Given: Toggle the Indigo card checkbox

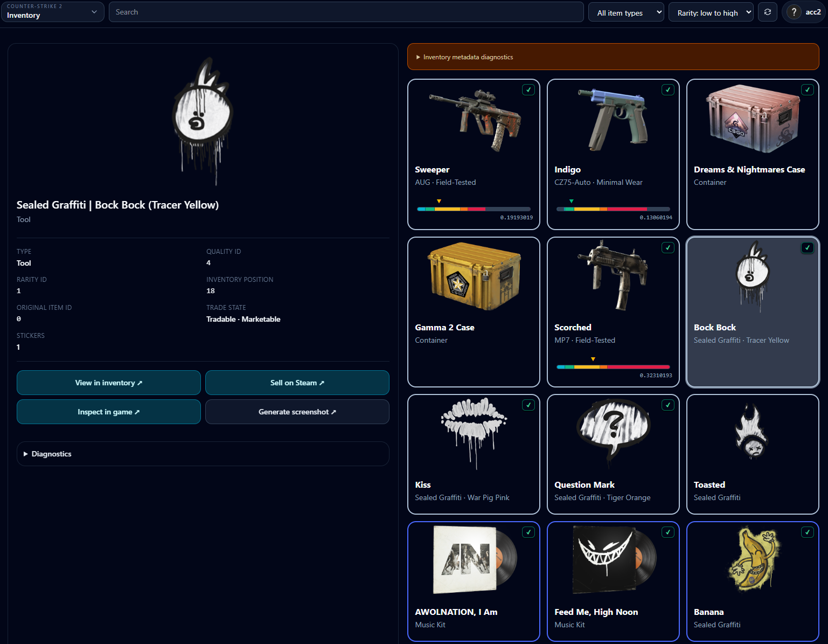Looking at the screenshot, I should pyautogui.click(x=668, y=90).
